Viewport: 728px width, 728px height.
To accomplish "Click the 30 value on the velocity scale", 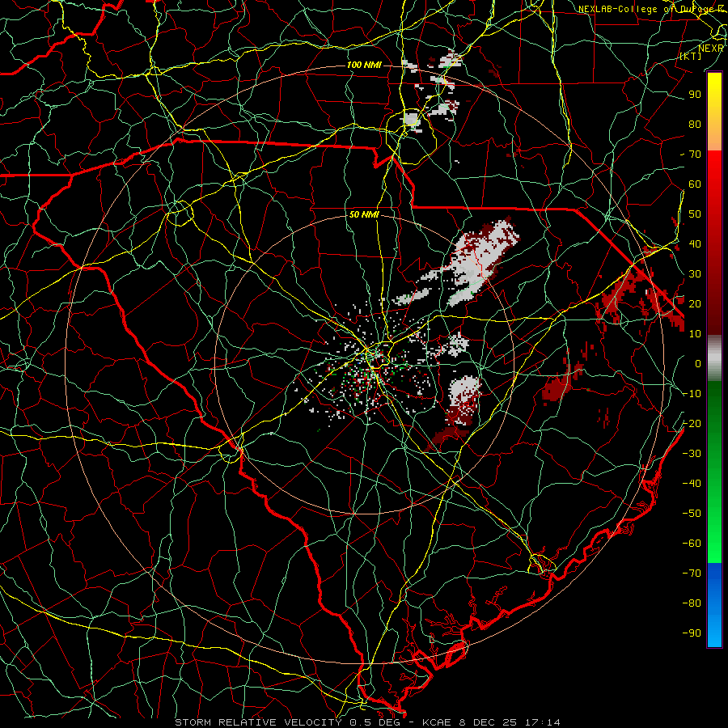I will (695, 274).
